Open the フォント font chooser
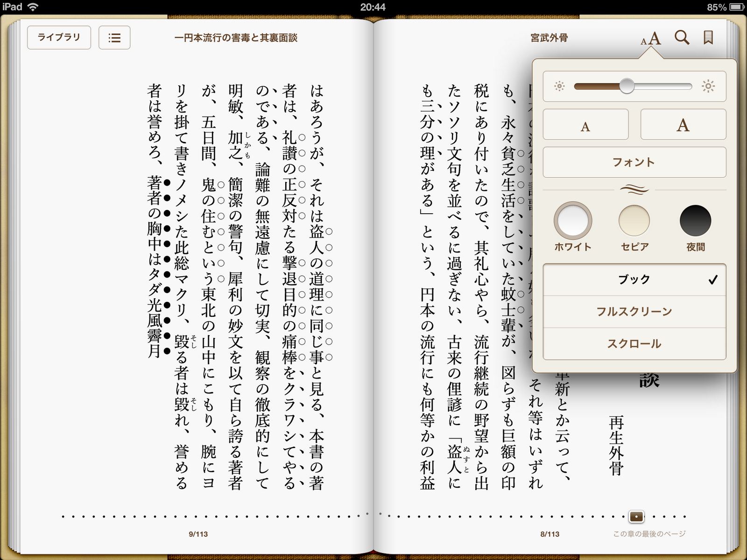 click(x=634, y=162)
